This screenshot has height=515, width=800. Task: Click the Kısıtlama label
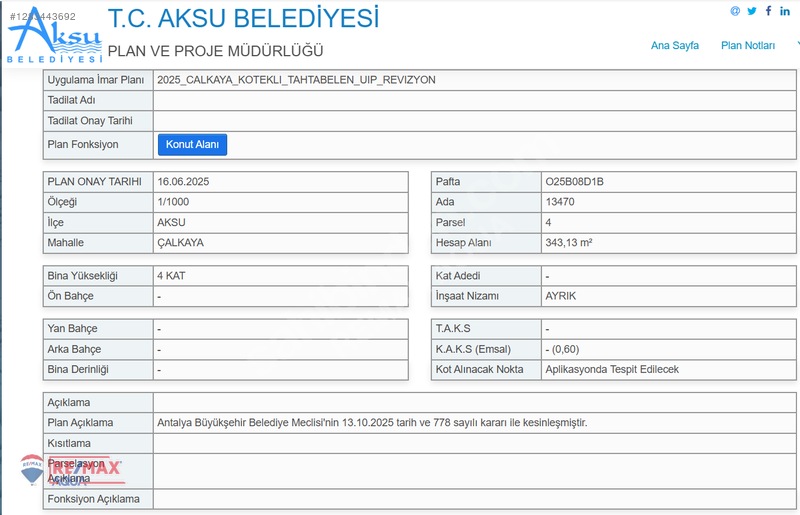[x=69, y=444]
